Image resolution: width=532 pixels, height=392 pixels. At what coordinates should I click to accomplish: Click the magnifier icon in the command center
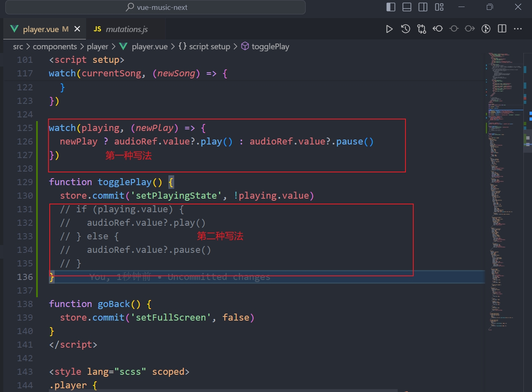click(130, 7)
